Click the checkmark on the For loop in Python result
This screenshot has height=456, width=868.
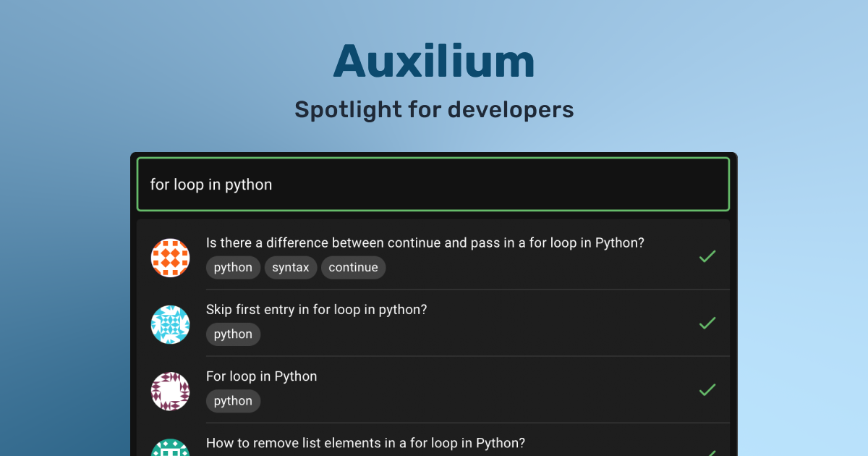pyautogui.click(x=707, y=391)
